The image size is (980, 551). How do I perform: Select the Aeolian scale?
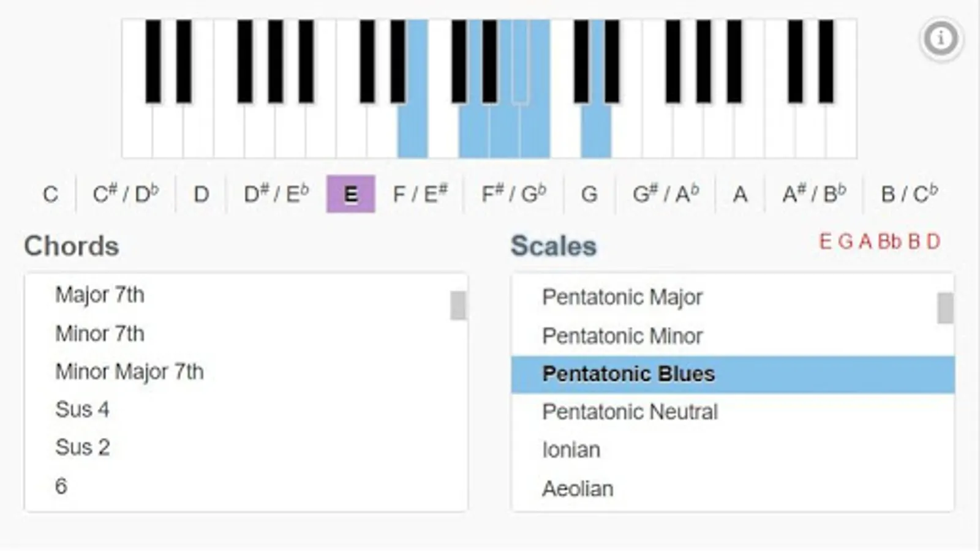point(577,489)
